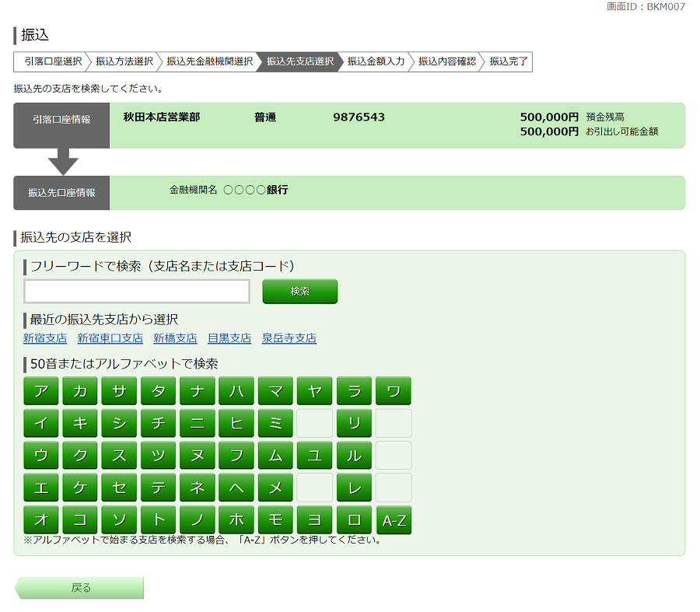
Task: Click the ウ kana button
Action: click(x=41, y=456)
